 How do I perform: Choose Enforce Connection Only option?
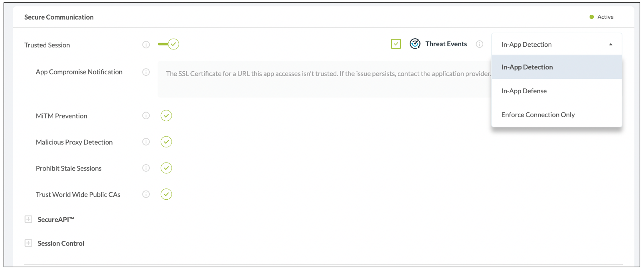(x=538, y=115)
